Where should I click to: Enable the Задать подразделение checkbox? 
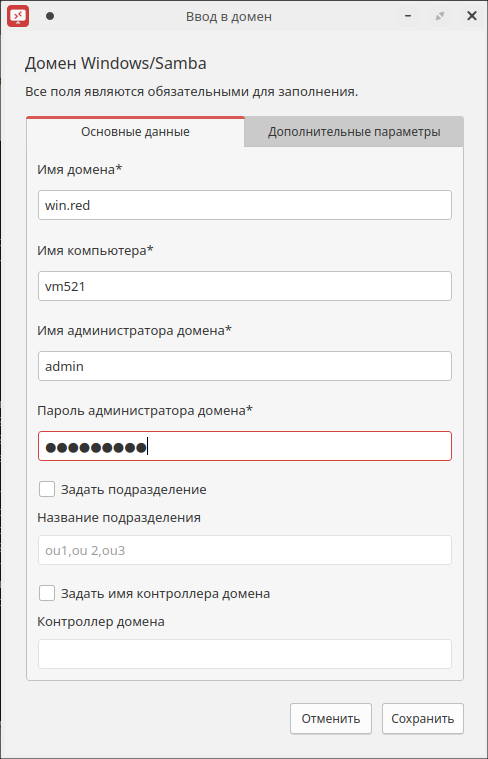[47, 489]
